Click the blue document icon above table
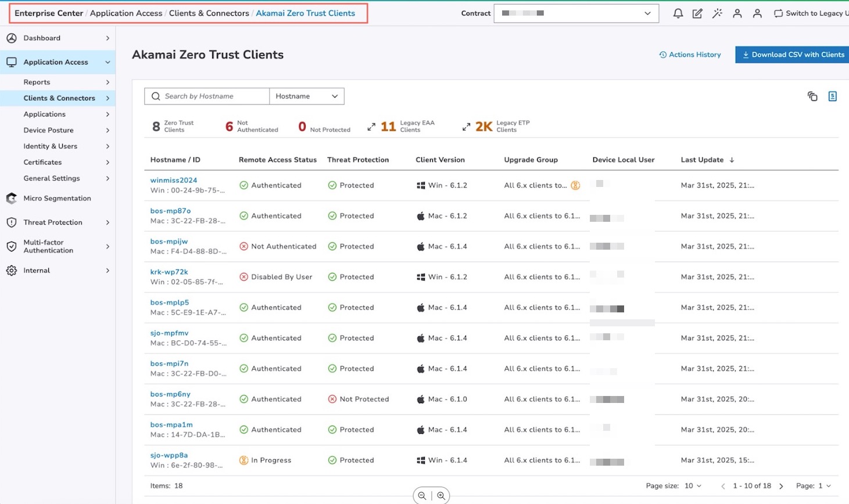849x504 pixels. tap(832, 96)
